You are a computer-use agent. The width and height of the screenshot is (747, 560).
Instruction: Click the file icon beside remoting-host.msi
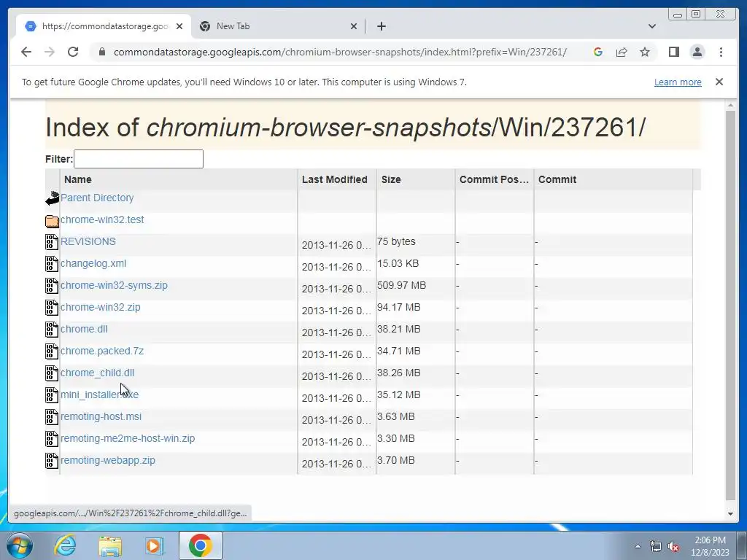tap(52, 417)
